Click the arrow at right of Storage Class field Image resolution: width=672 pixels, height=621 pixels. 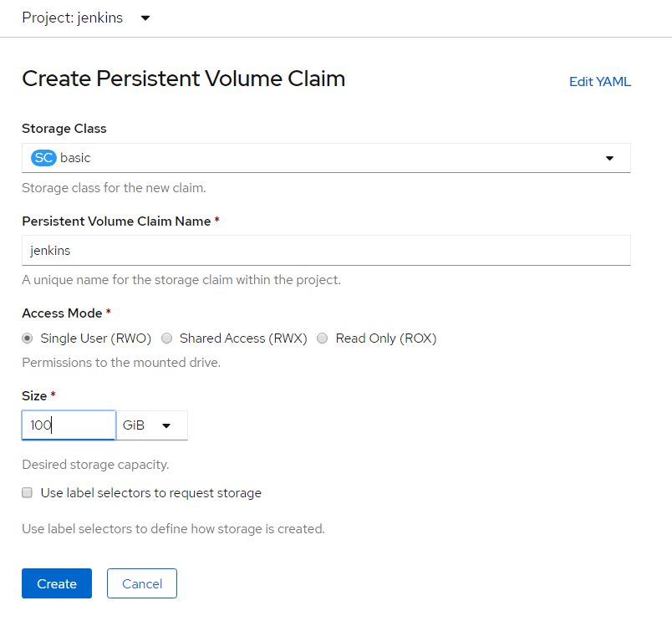point(609,158)
